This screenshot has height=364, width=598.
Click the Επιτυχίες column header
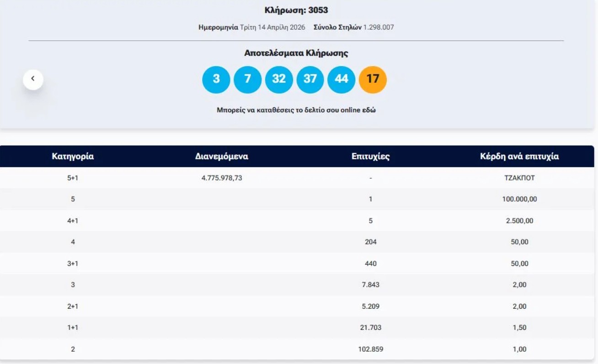tap(370, 157)
